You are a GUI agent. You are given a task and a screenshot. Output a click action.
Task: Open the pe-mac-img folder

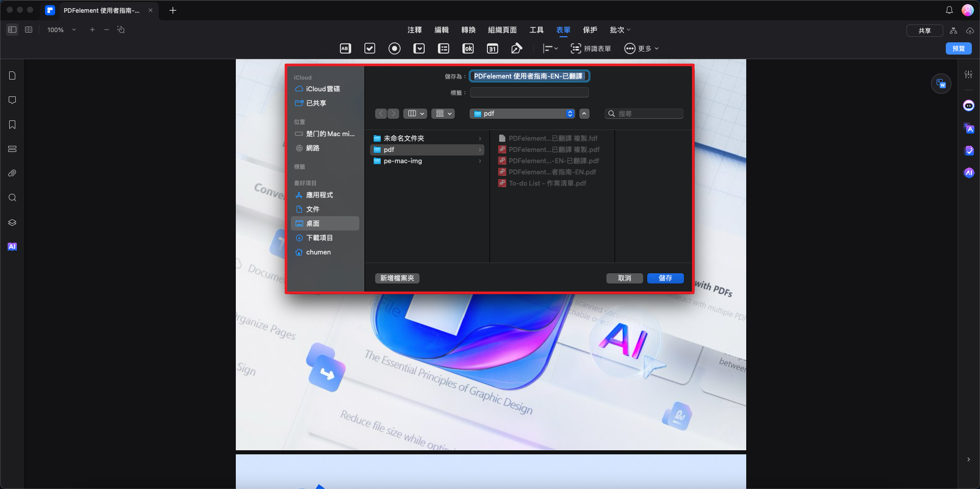tap(403, 161)
